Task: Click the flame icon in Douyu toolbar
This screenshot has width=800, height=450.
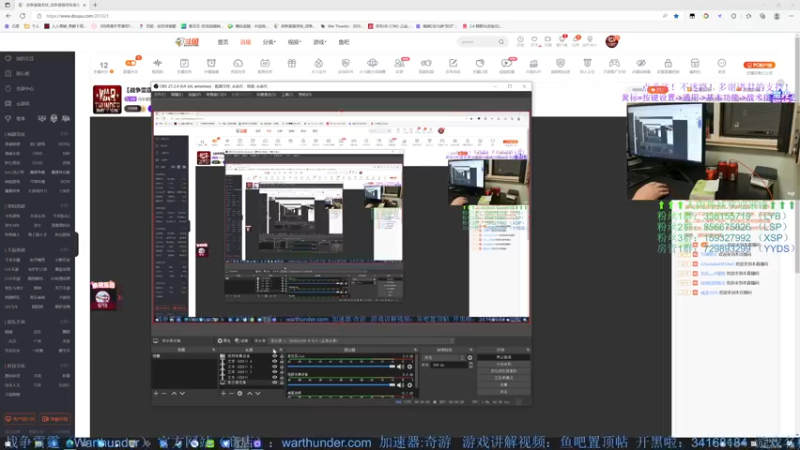Action: 318,63
